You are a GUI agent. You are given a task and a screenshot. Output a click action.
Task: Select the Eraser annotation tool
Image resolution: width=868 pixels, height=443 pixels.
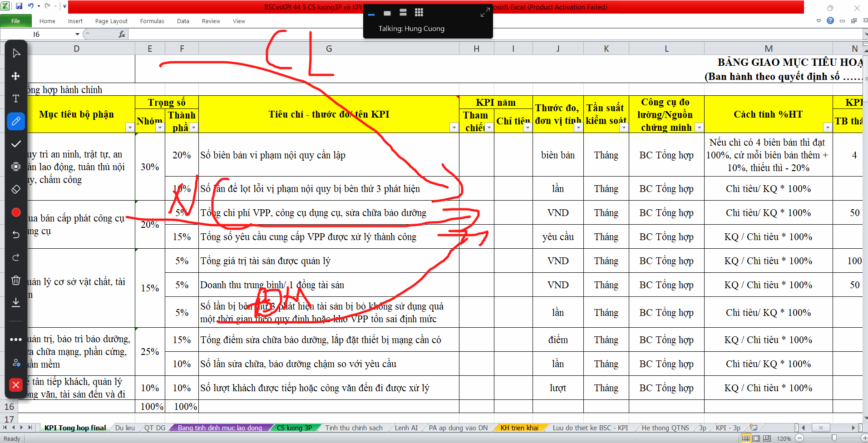pyautogui.click(x=16, y=189)
